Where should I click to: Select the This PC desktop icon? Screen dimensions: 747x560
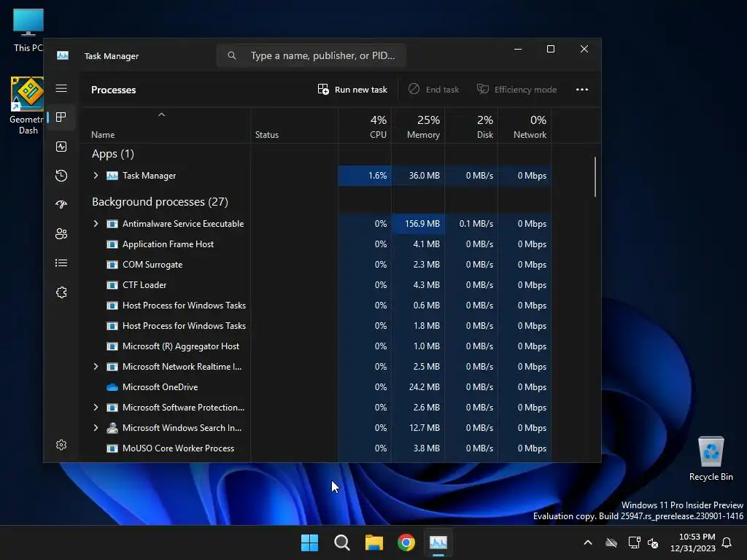tap(28, 30)
